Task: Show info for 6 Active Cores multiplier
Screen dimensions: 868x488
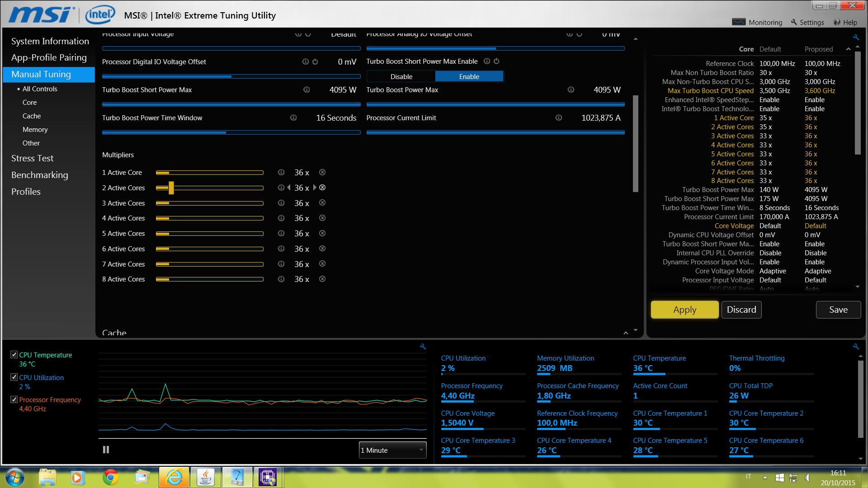Action: 281,249
